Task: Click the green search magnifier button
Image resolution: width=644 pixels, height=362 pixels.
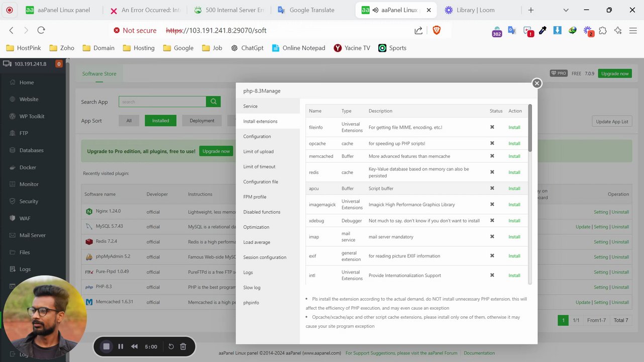Action: [213, 102]
